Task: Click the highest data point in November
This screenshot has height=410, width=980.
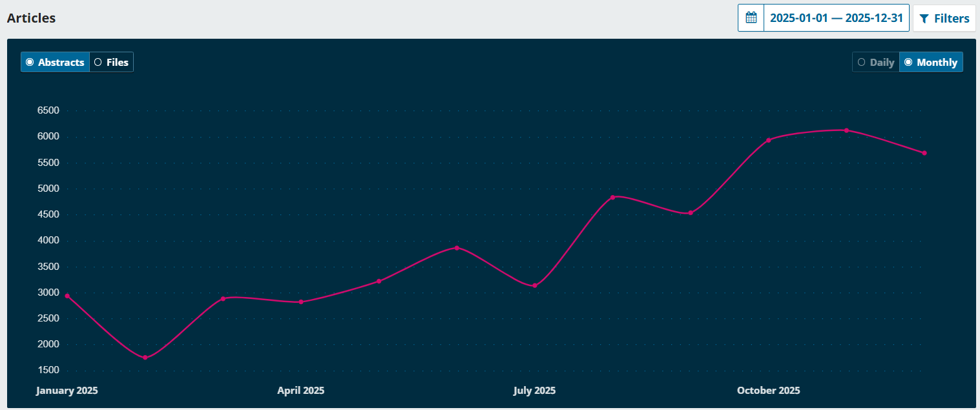Action: pos(846,130)
